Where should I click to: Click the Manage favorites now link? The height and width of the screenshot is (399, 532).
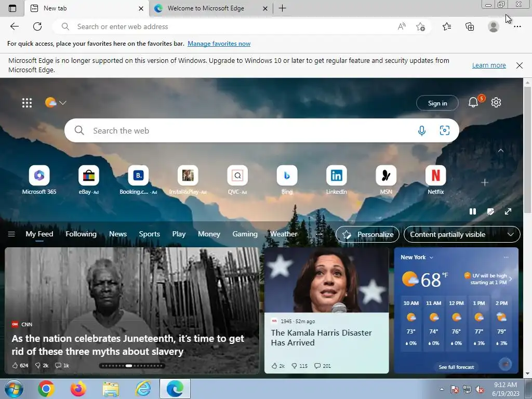219,44
